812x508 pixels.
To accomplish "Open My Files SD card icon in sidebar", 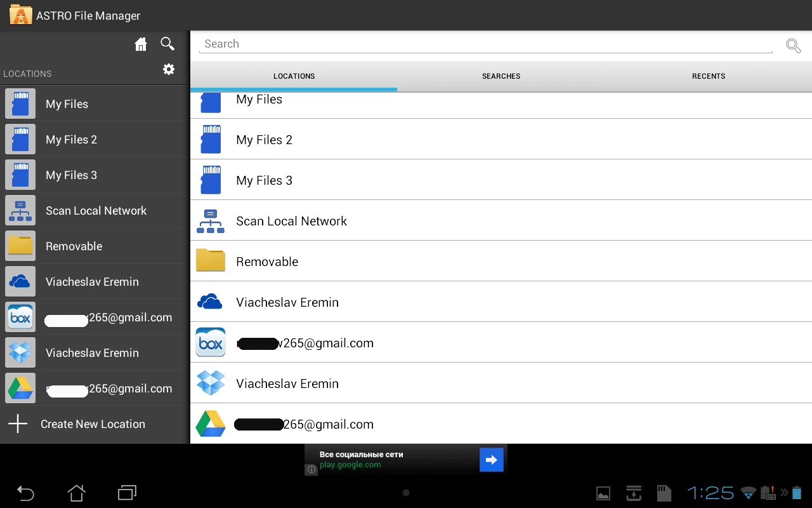I will [x=20, y=104].
